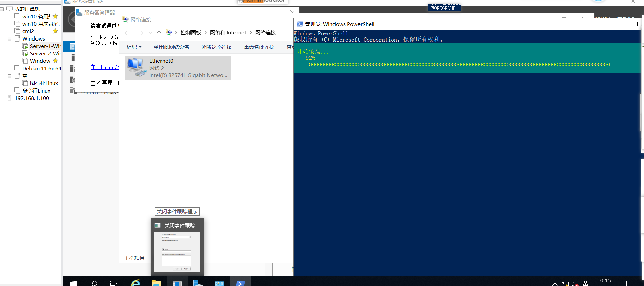Click the taskbar search magnifier icon

pos(94,283)
